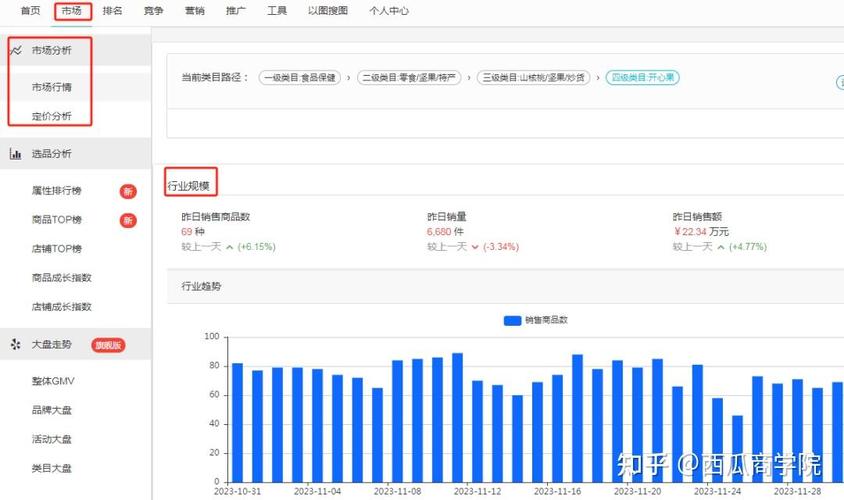
Task: Open the 个人中心 top menu
Action: [389, 11]
